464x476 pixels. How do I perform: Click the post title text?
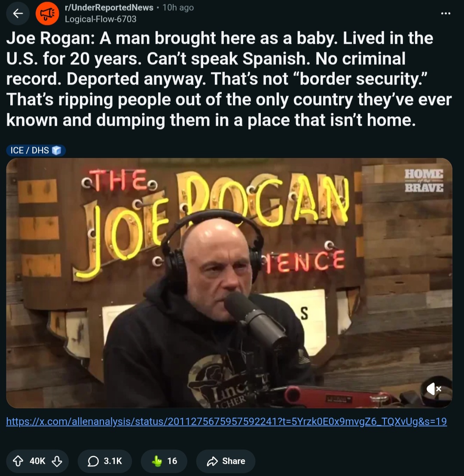(229, 79)
